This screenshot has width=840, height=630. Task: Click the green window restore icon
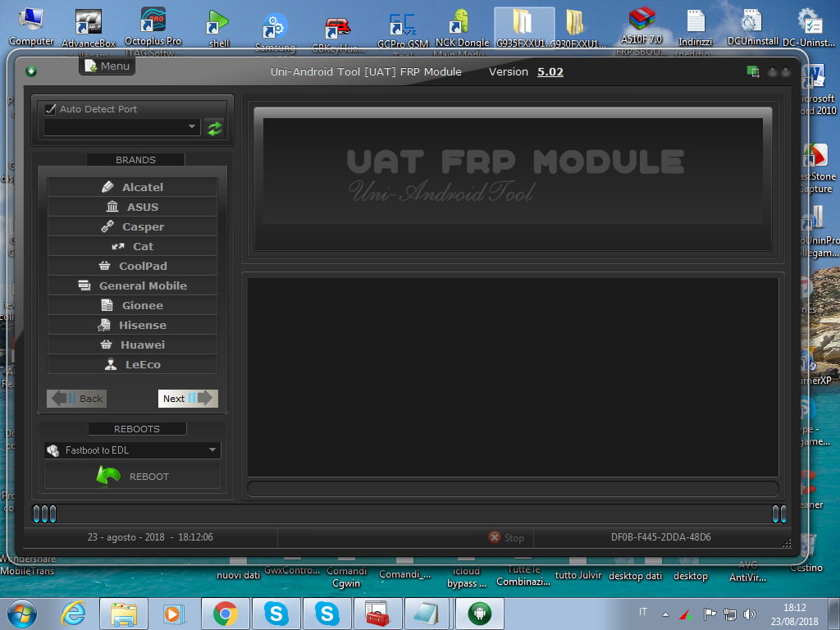click(x=753, y=71)
